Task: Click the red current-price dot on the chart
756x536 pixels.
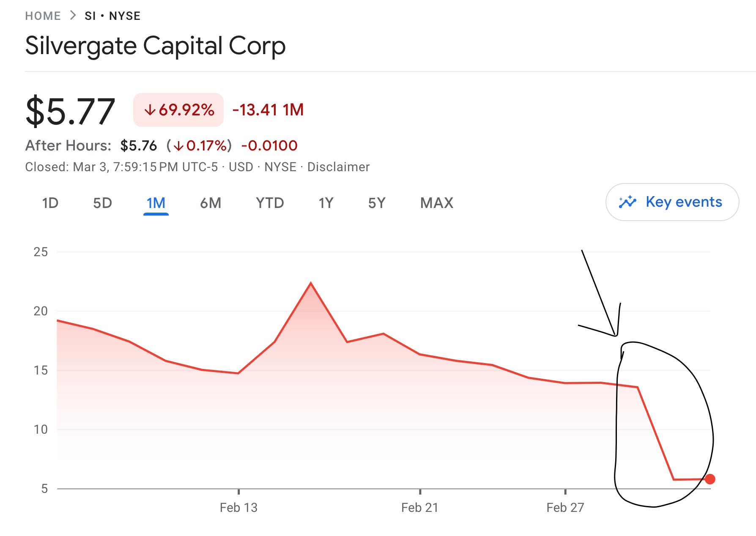Action: (x=710, y=479)
